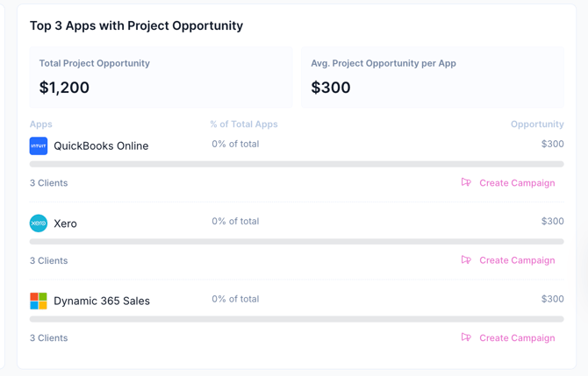
Task: Click the Opportunity column header
Action: 537,124
